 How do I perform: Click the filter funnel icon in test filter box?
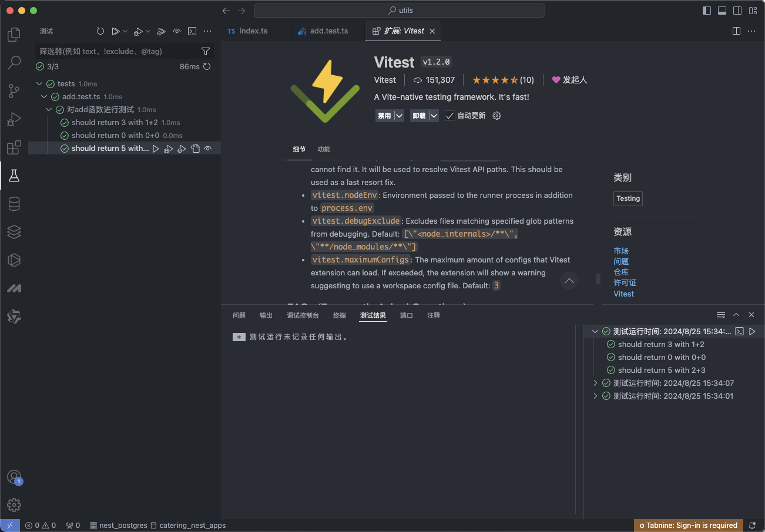[x=206, y=51]
